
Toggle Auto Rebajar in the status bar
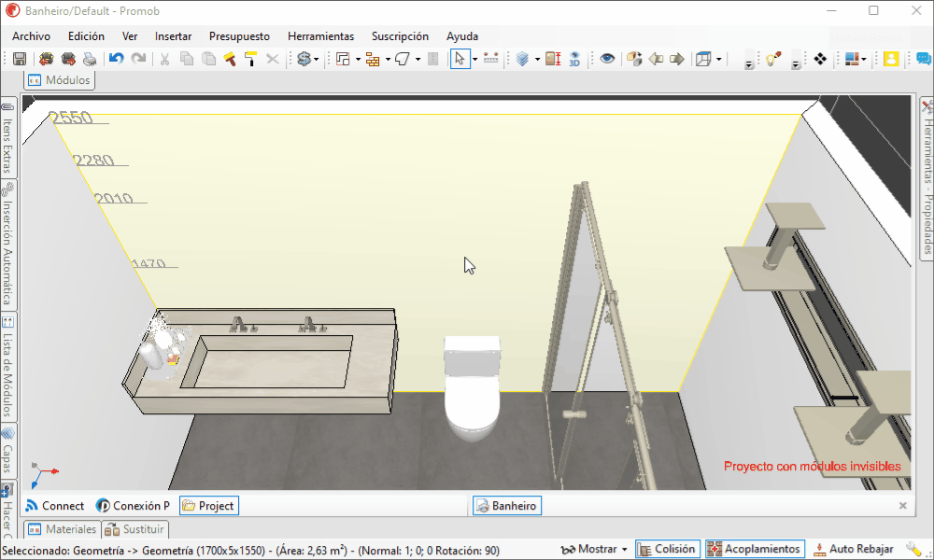tap(853, 549)
